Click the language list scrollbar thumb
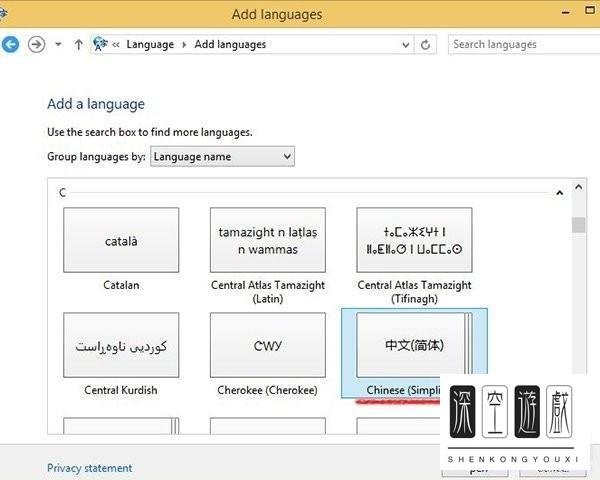This screenshot has height=480, width=600. coord(579,225)
